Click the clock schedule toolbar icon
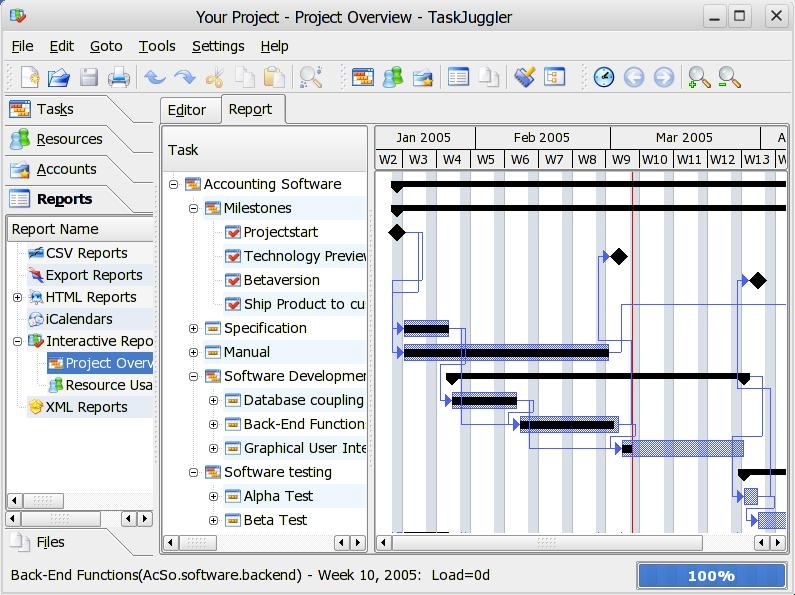This screenshot has height=595, width=795. 603,78
